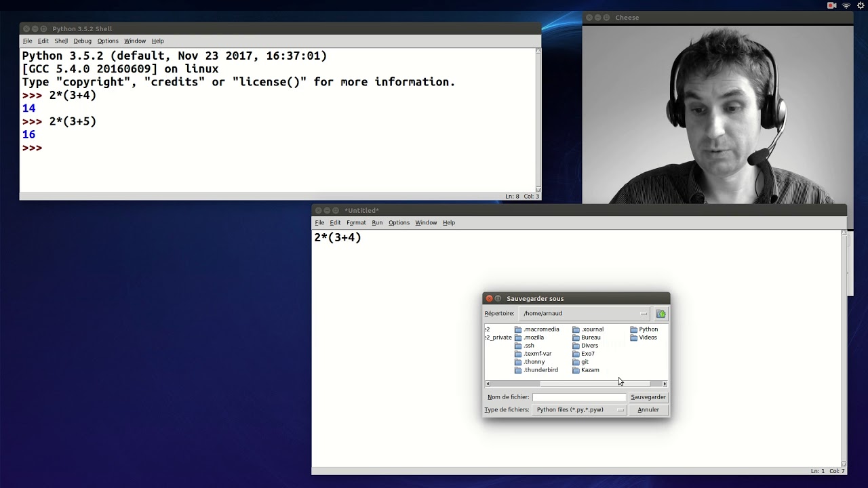Viewport: 868px width, 488px height.
Task: Select the Kazam folder
Action: click(586, 370)
